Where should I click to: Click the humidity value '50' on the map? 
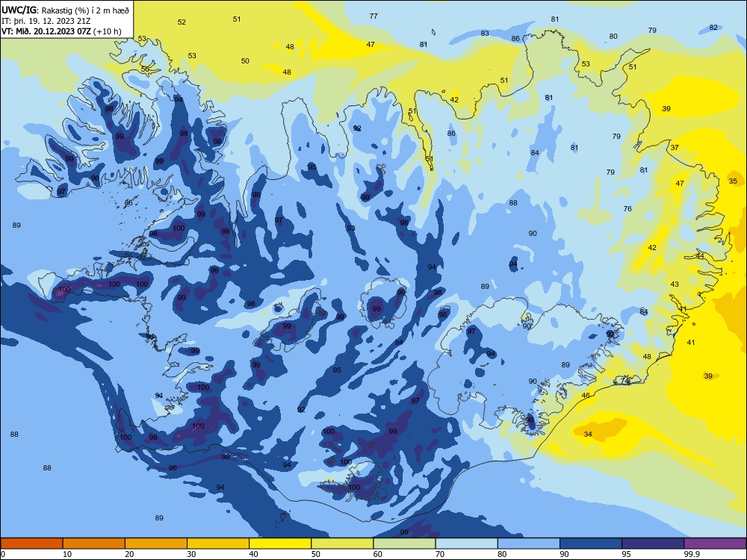point(245,61)
